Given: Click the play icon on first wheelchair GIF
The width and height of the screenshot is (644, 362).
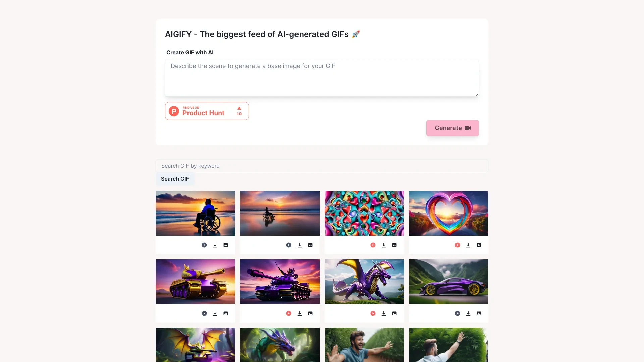Looking at the screenshot, I should 204,245.
